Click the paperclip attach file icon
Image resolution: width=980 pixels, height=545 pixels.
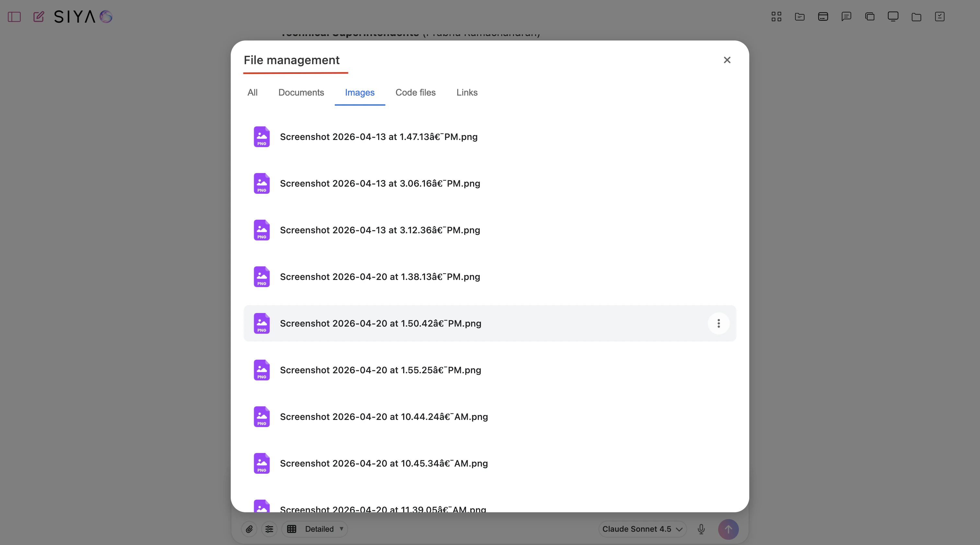tap(249, 529)
